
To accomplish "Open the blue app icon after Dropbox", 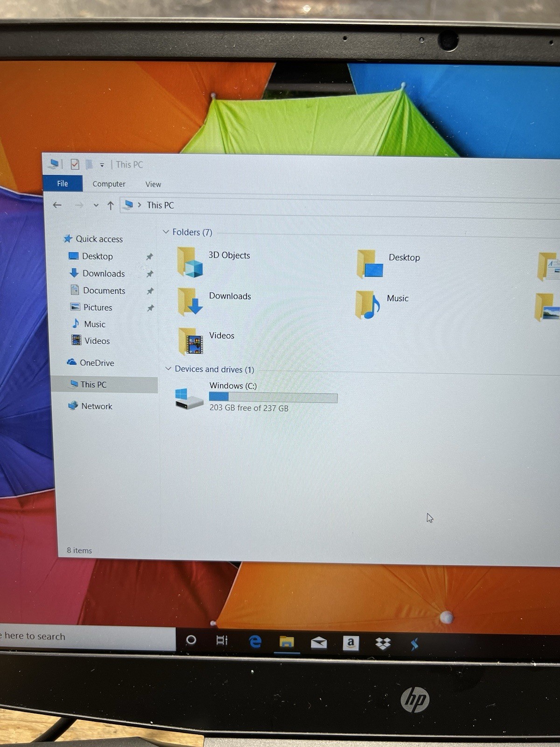I will click(x=414, y=645).
